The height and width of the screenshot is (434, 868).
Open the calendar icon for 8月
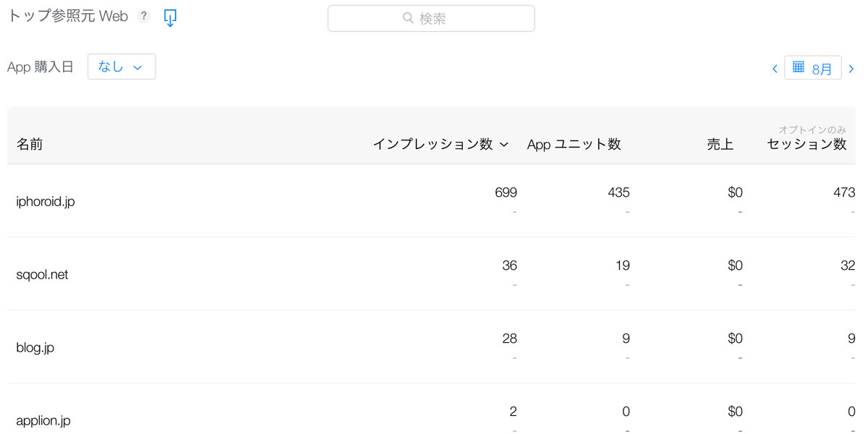click(x=799, y=67)
